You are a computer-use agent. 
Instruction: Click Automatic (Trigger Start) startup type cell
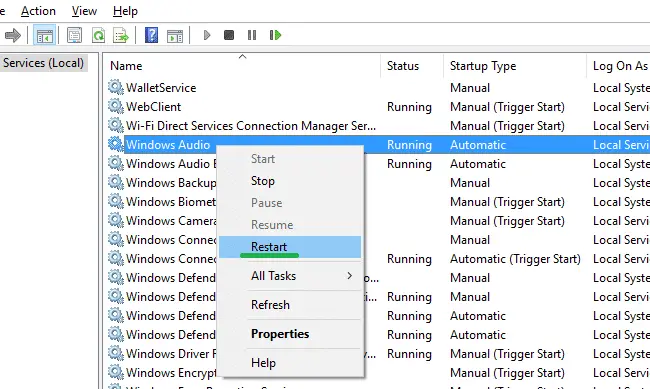[515, 259]
